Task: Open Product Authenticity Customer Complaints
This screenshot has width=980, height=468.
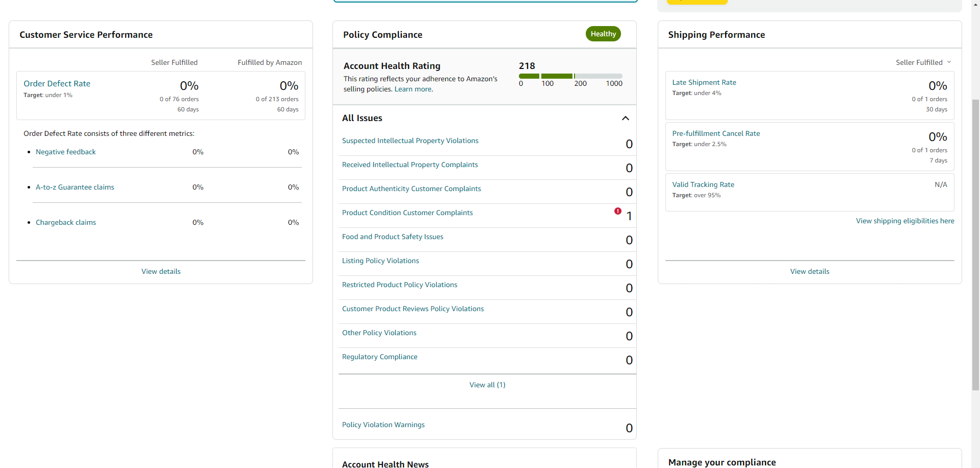Action: click(x=412, y=189)
